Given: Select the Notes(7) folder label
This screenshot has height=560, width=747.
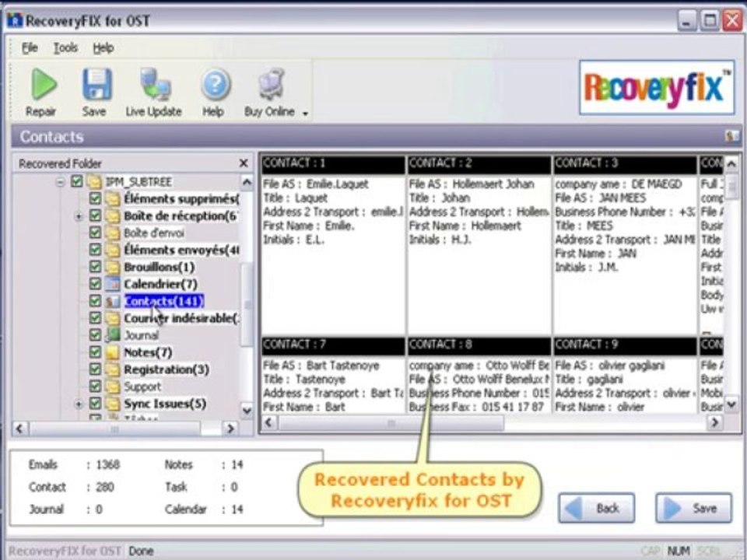Looking at the screenshot, I should pos(148,352).
